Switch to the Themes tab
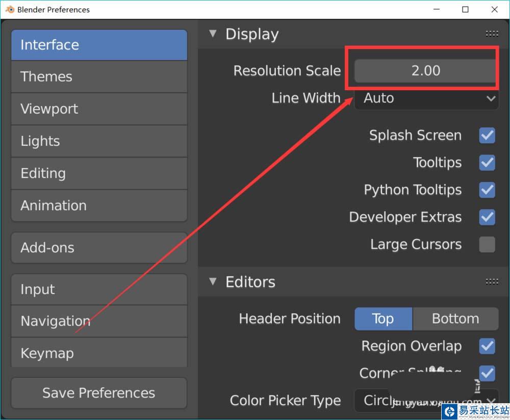This screenshot has height=420, width=510. coord(99,77)
